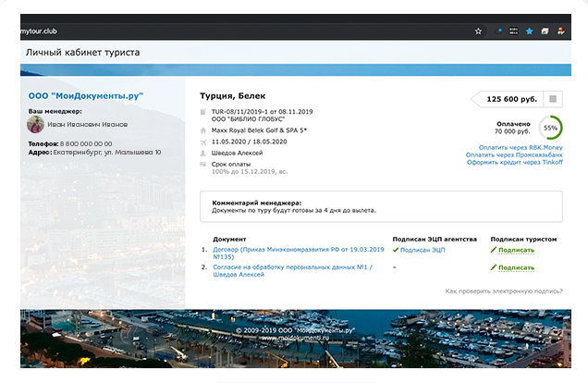Click Подписан ЭЦП agency signature link

point(423,250)
